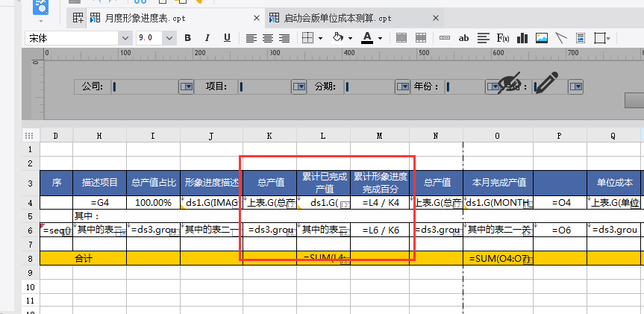Select the cell containing =L4 / K4

click(380, 203)
